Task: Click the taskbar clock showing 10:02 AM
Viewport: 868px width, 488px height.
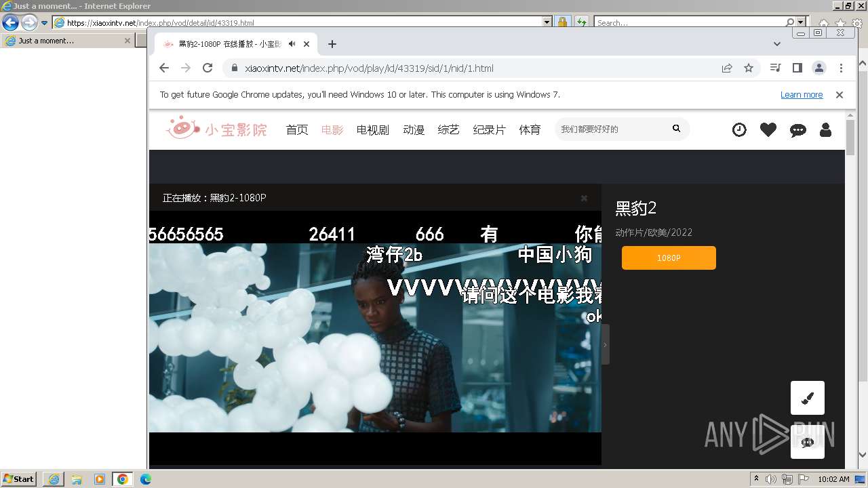Action: (x=833, y=479)
